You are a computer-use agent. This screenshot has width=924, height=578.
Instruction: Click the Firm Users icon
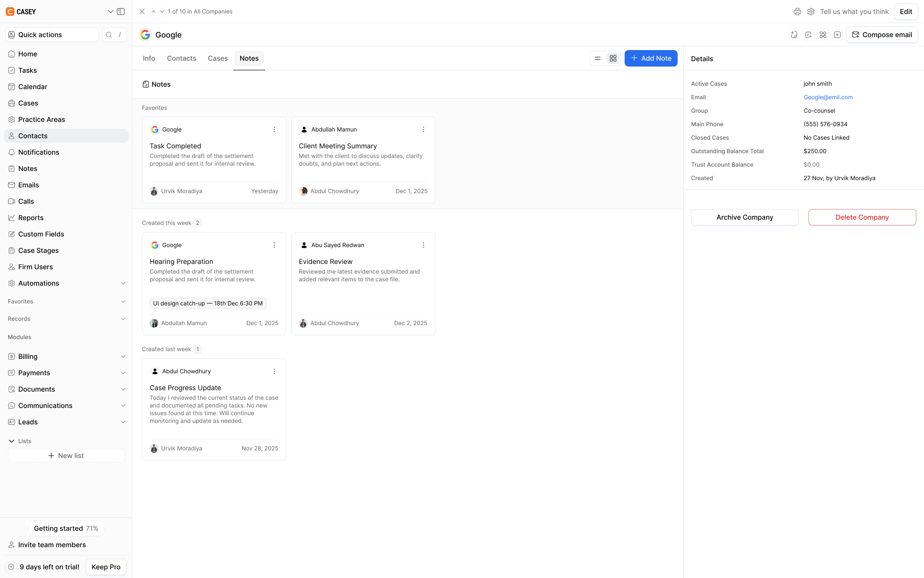pyautogui.click(x=12, y=267)
